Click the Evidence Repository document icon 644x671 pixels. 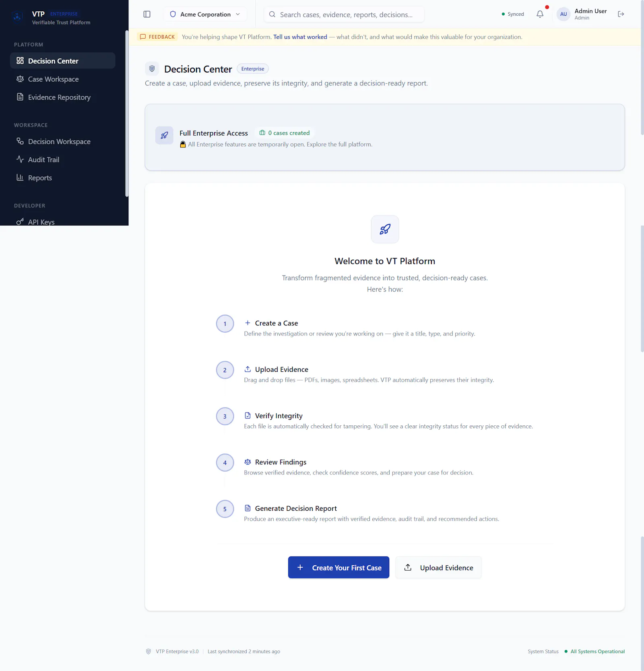coord(20,97)
